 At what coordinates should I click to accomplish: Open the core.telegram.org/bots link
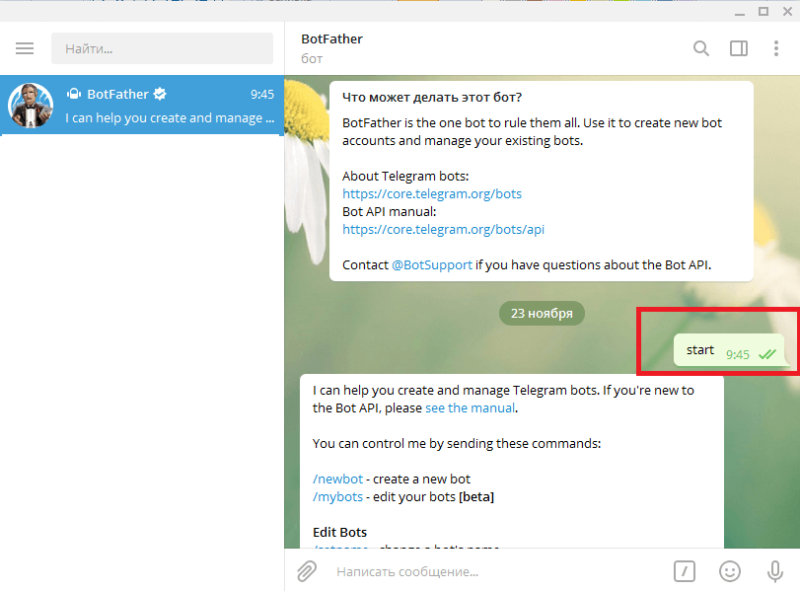pyautogui.click(x=432, y=194)
